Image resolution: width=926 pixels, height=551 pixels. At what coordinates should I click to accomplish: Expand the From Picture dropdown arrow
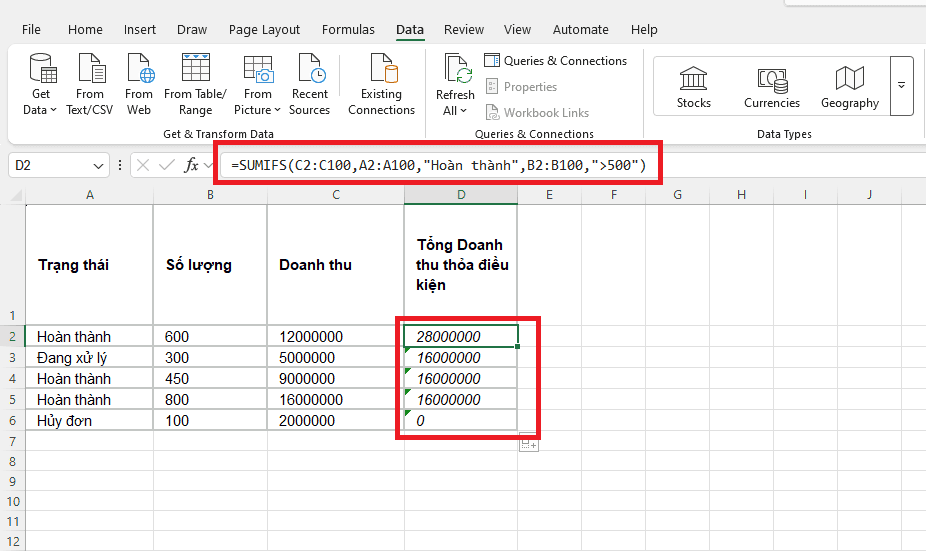pos(277,110)
